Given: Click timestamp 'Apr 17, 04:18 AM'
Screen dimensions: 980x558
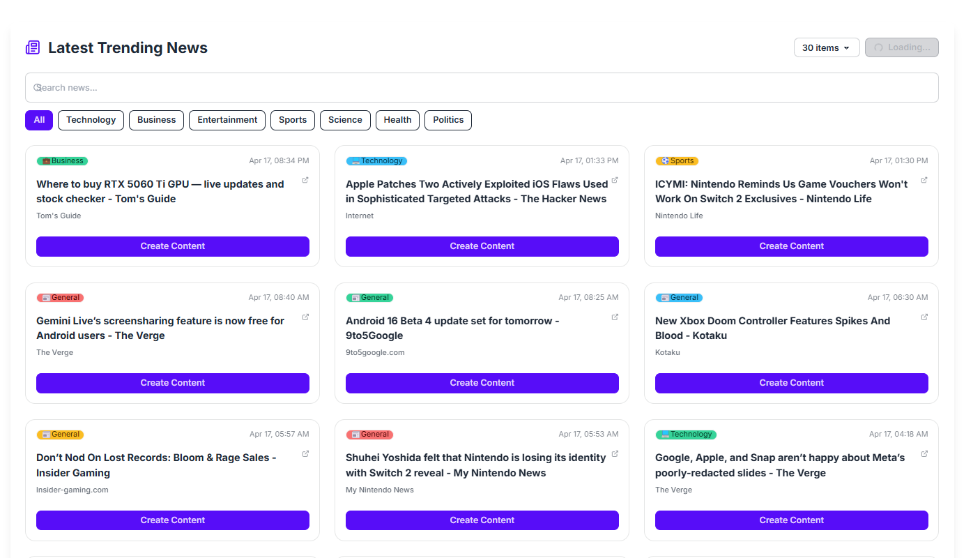Looking at the screenshot, I should 898,435.
